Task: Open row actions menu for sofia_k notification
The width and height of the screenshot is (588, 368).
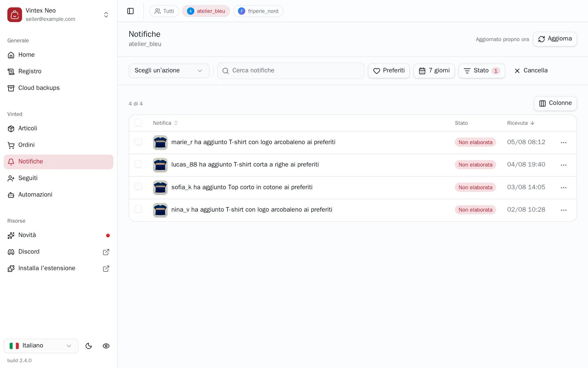Action: pyautogui.click(x=563, y=187)
